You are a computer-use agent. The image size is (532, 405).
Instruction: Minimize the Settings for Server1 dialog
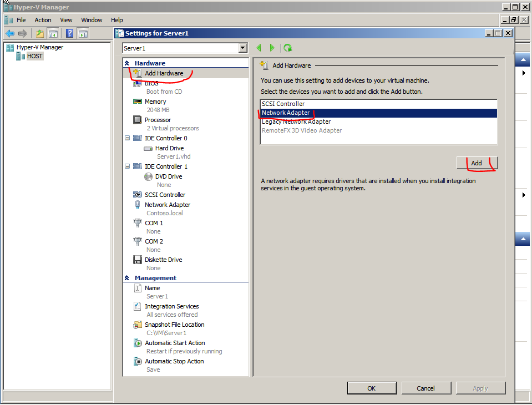point(489,33)
